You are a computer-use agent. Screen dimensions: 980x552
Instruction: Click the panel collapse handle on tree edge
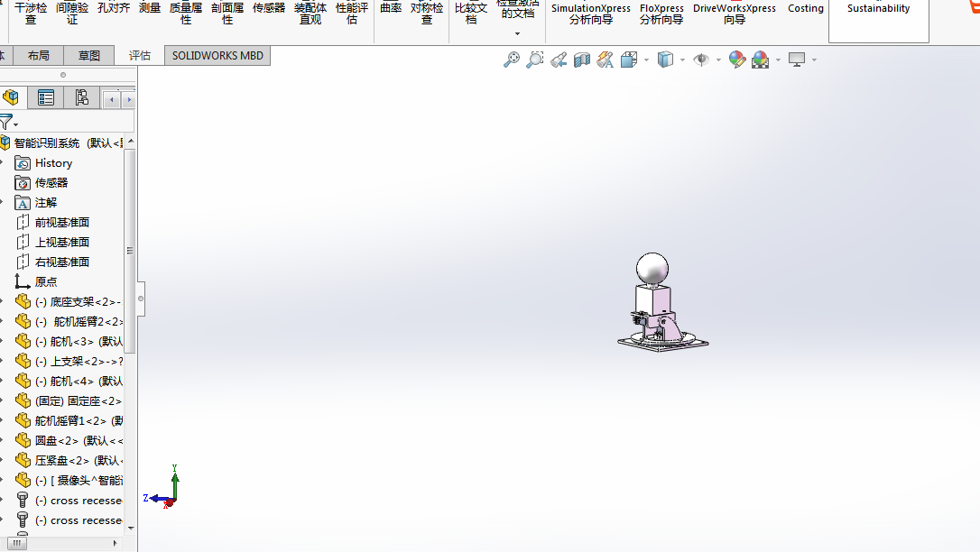click(141, 299)
